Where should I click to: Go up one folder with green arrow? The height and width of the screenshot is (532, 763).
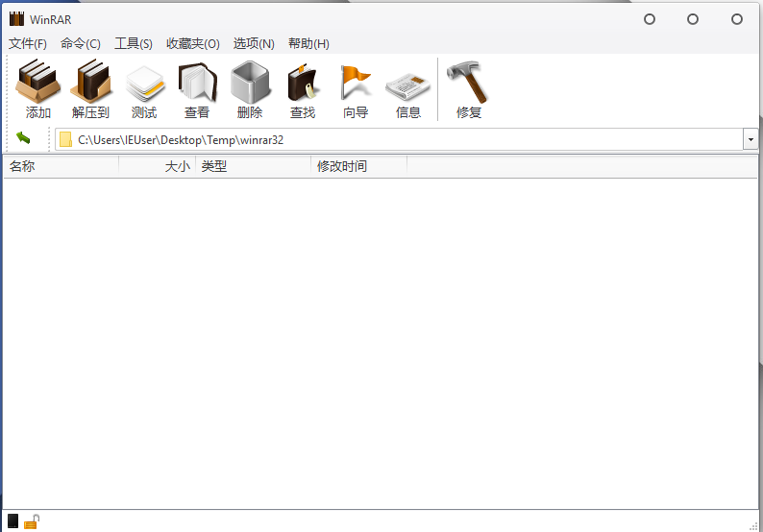pos(23,138)
